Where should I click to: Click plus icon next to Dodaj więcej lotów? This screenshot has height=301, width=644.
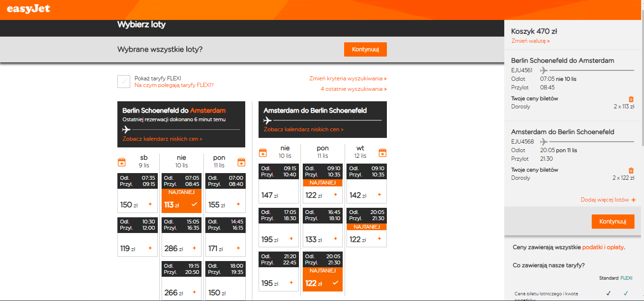point(633,200)
